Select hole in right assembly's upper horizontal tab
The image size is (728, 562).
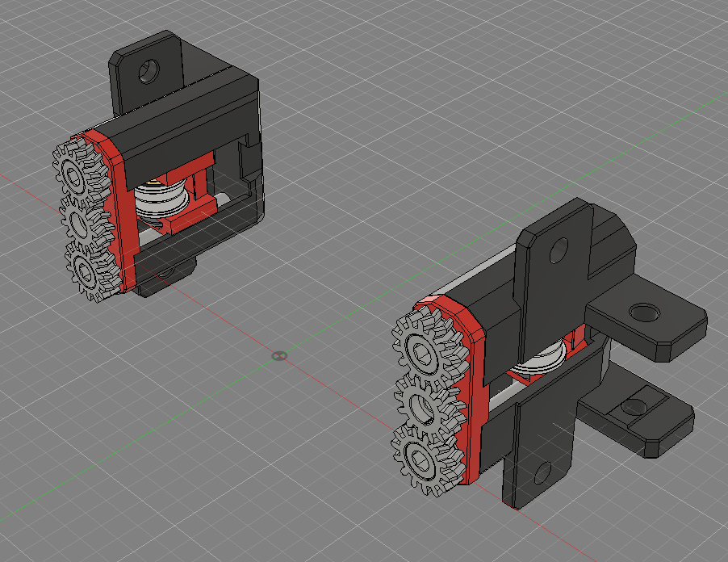click(x=644, y=312)
